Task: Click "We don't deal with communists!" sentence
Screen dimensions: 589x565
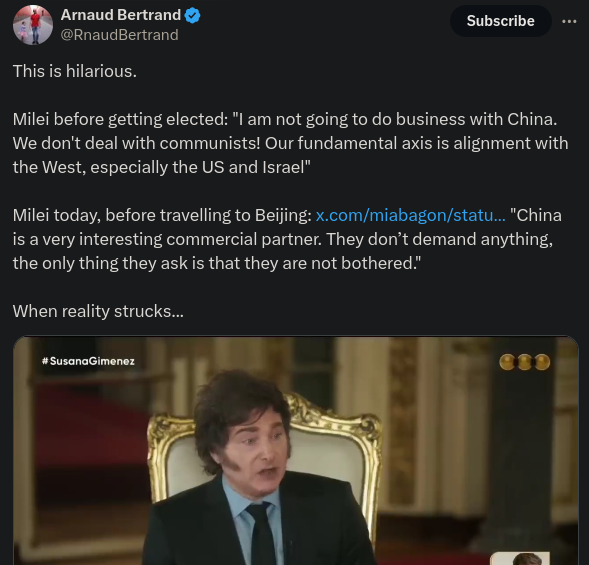Action: pos(136,143)
